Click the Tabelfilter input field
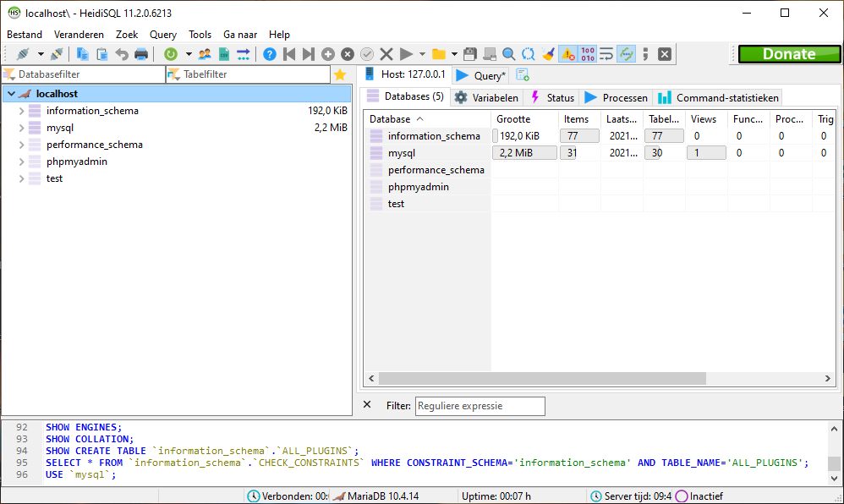The width and height of the screenshot is (844, 504). click(248, 74)
